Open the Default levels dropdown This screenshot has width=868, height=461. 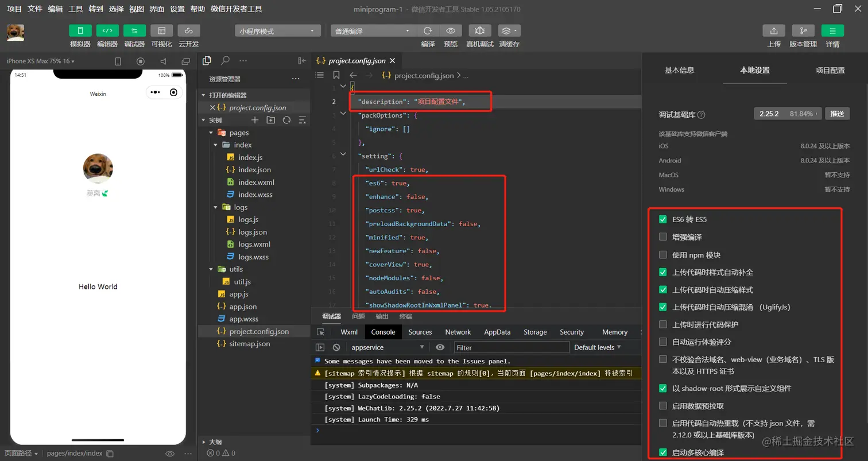[x=598, y=347]
